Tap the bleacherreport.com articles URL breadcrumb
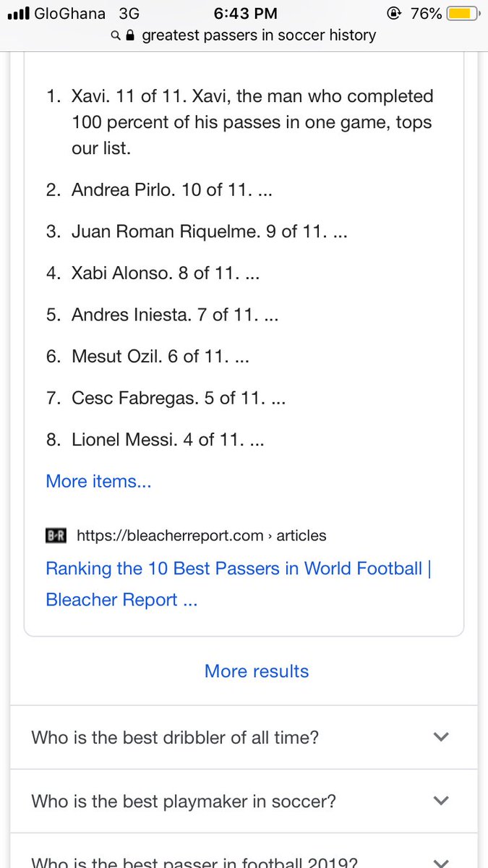This screenshot has height=868, width=488. pyautogui.click(x=202, y=536)
